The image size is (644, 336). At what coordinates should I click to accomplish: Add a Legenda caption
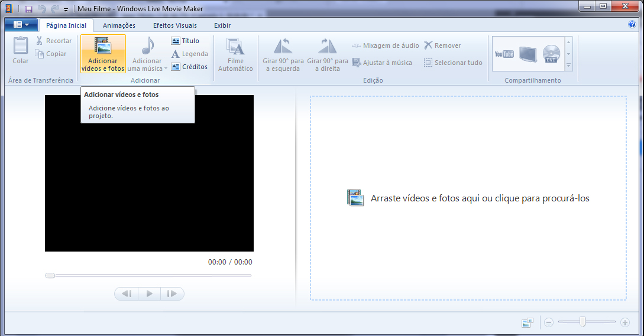point(189,54)
